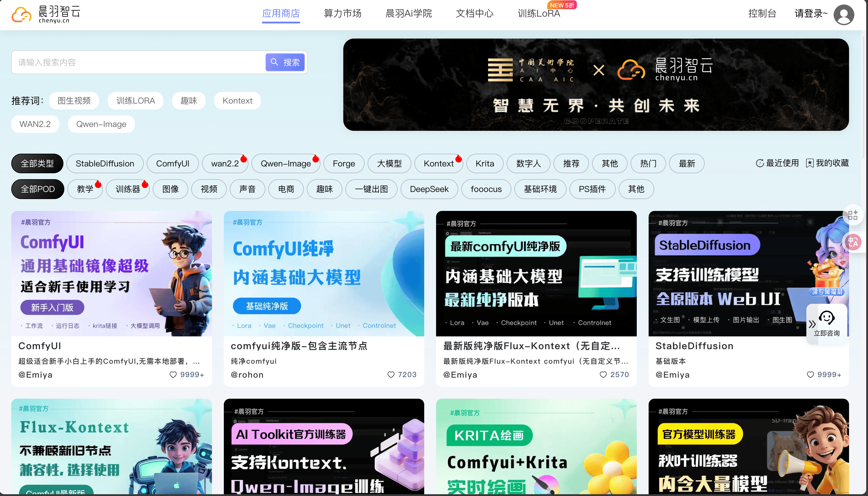Select the 全部类型 filter pill
Screen dimensions: 868x496
(37, 163)
